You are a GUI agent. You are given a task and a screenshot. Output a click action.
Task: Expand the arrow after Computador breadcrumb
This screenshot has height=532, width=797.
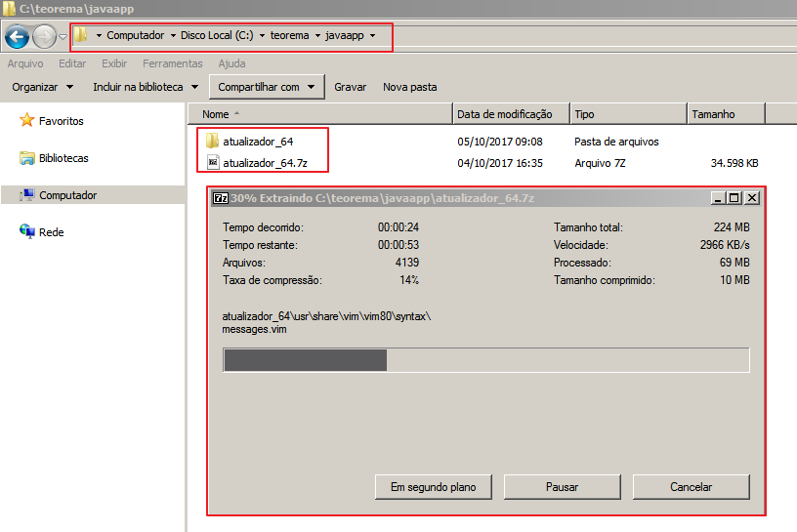coord(173,35)
